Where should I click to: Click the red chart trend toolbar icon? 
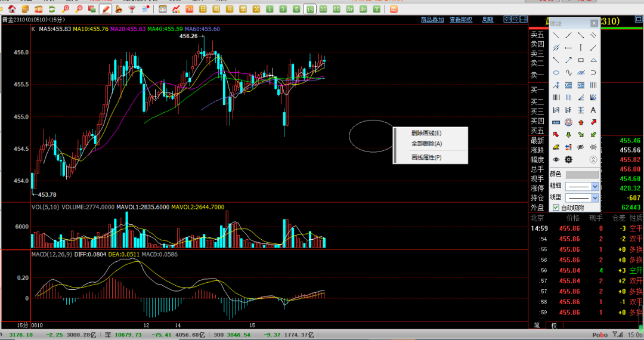[x=176, y=9]
